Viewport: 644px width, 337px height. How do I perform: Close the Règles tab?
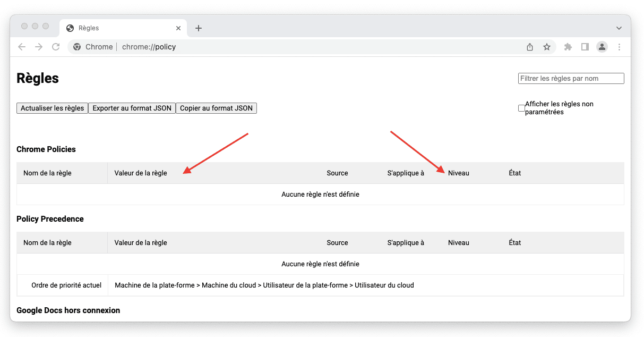point(178,28)
